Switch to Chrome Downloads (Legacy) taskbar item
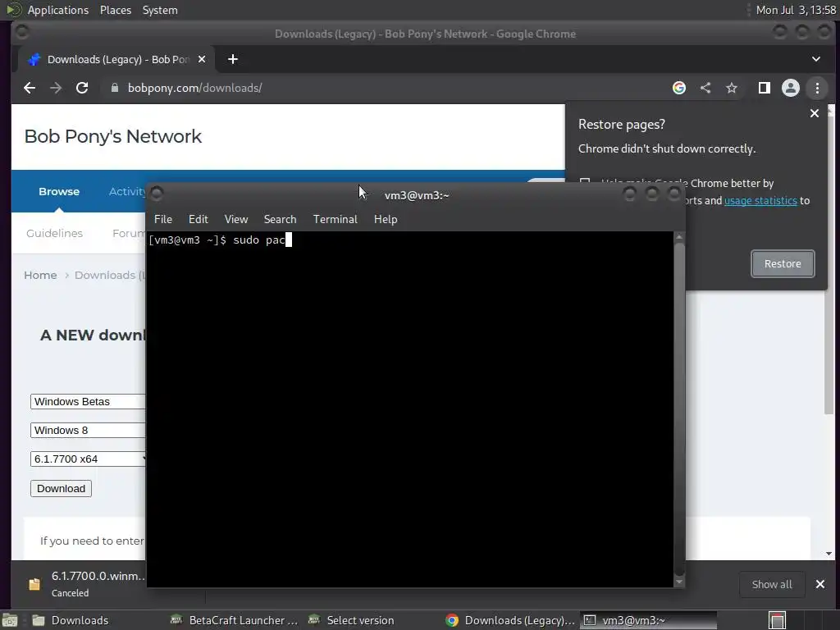The height and width of the screenshot is (630, 840). [x=510, y=620]
